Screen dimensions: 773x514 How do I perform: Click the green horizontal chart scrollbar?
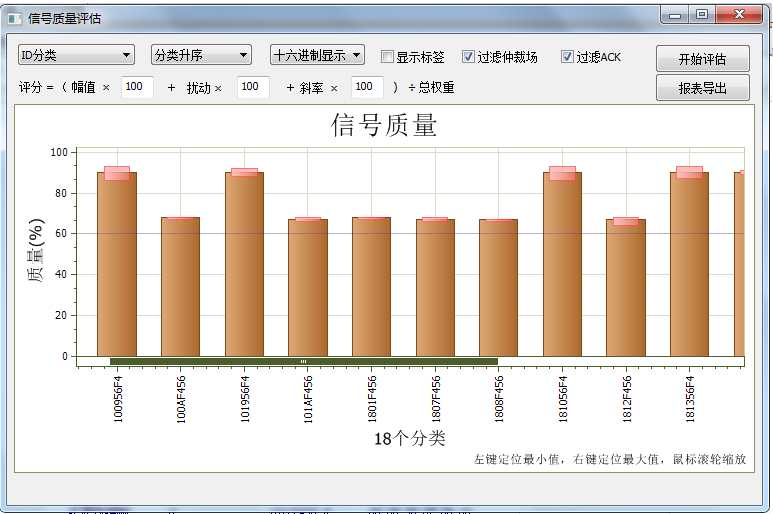[304, 361]
